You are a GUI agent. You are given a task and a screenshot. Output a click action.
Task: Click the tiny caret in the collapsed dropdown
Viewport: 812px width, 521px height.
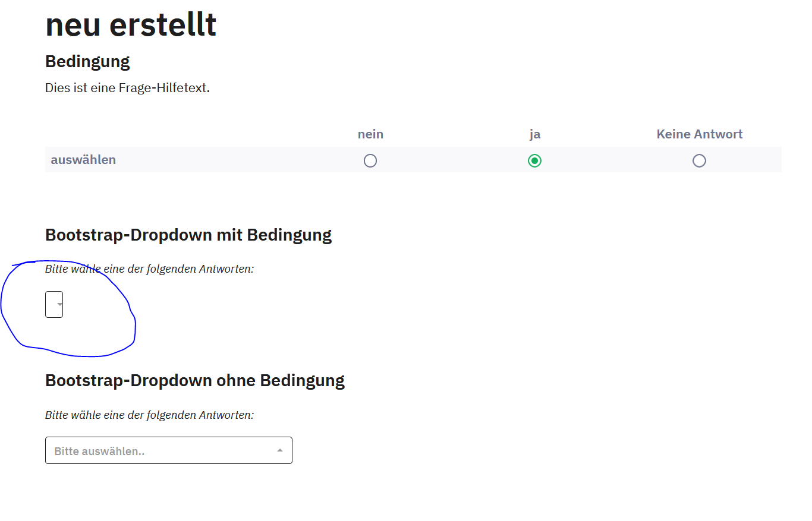59,304
